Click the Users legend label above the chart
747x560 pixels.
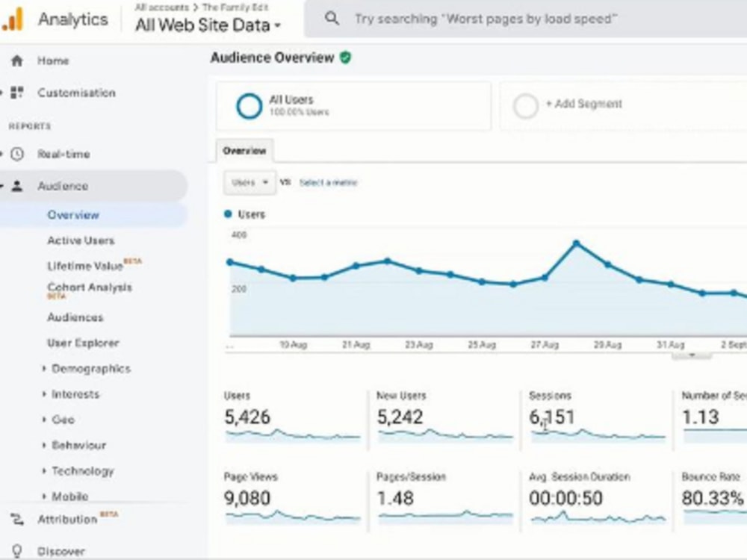pyautogui.click(x=251, y=214)
